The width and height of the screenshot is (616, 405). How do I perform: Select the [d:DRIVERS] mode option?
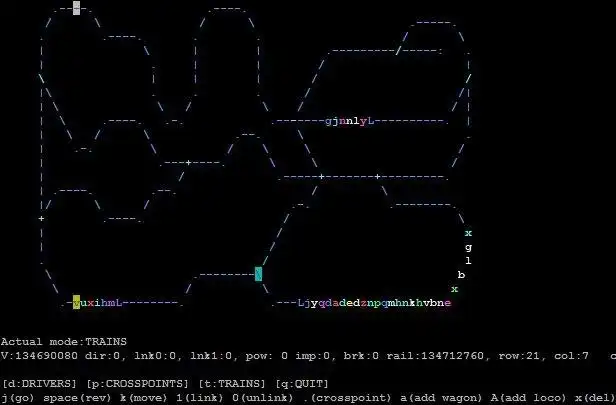point(39,383)
